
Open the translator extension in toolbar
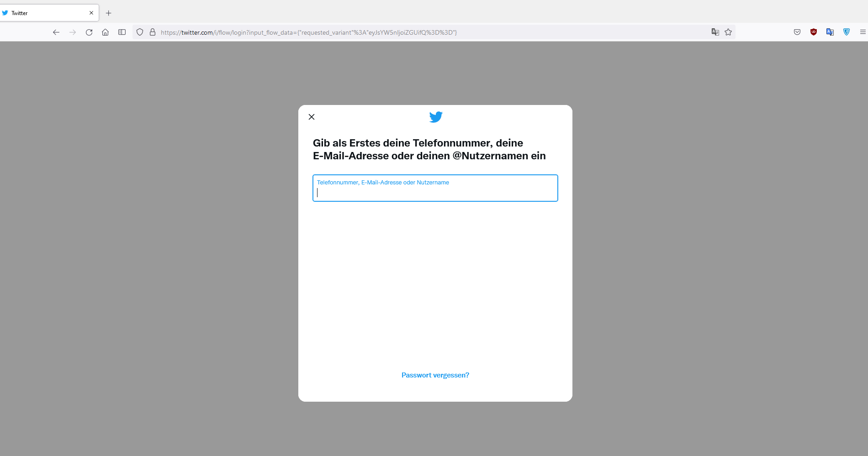click(x=830, y=32)
